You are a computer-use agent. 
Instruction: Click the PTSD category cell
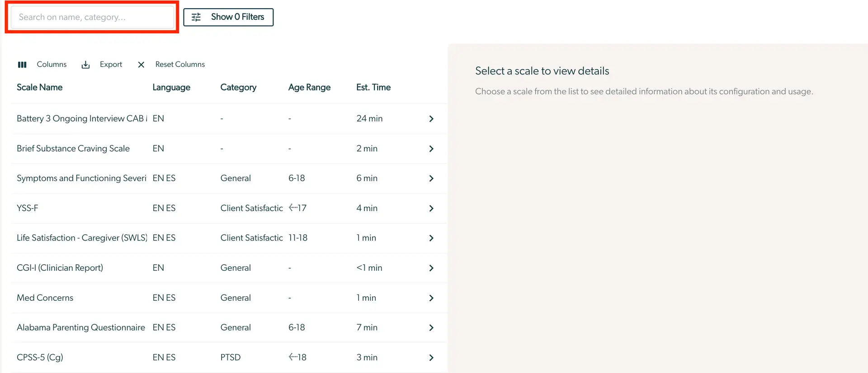click(231, 357)
